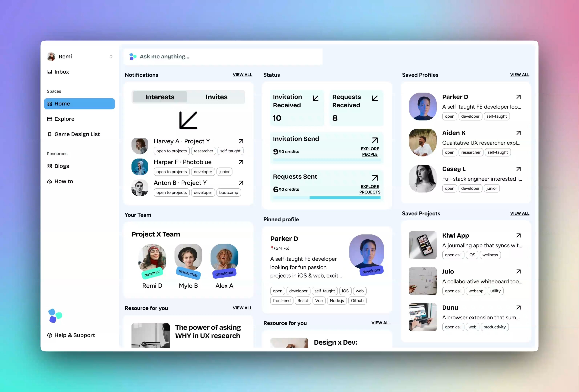Open Julo project arrow
The height and width of the screenshot is (392, 579).
coord(519,271)
